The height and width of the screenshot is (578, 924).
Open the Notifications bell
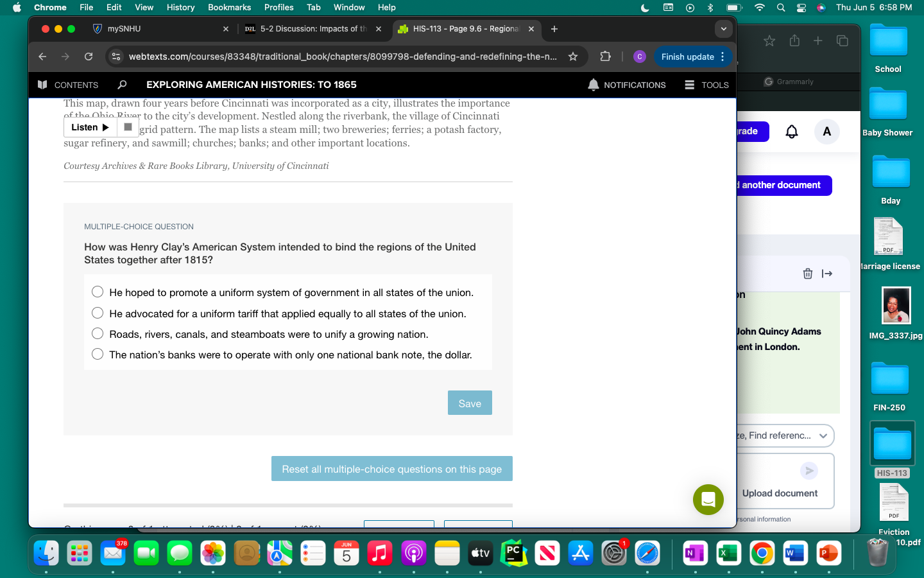[592, 85]
